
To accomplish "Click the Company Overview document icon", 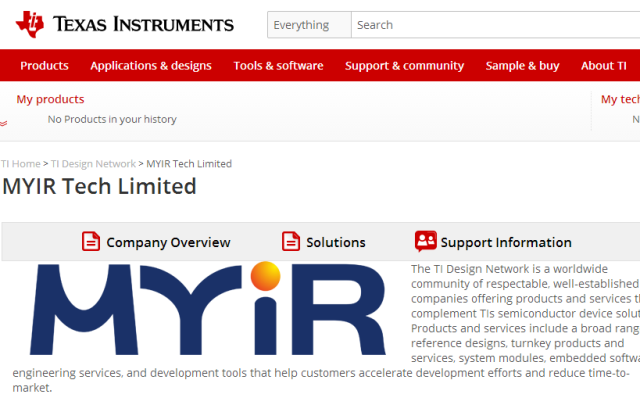I will coord(91,241).
